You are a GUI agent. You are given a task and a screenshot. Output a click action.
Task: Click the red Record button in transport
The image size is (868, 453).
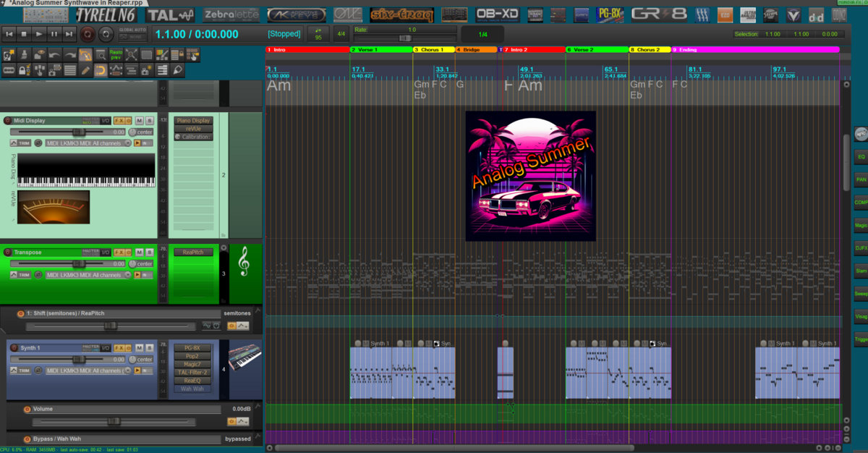(88, 33)
